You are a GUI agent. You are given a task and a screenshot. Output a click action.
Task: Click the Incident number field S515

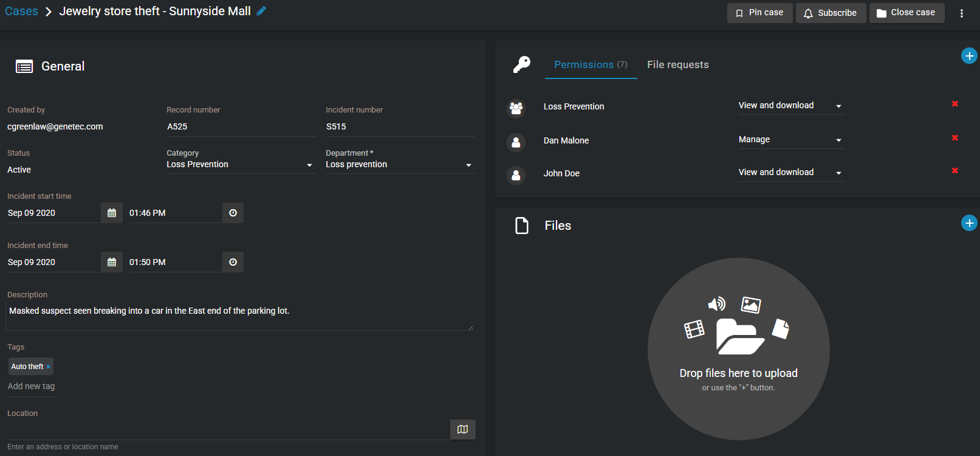tap(400, 127)
